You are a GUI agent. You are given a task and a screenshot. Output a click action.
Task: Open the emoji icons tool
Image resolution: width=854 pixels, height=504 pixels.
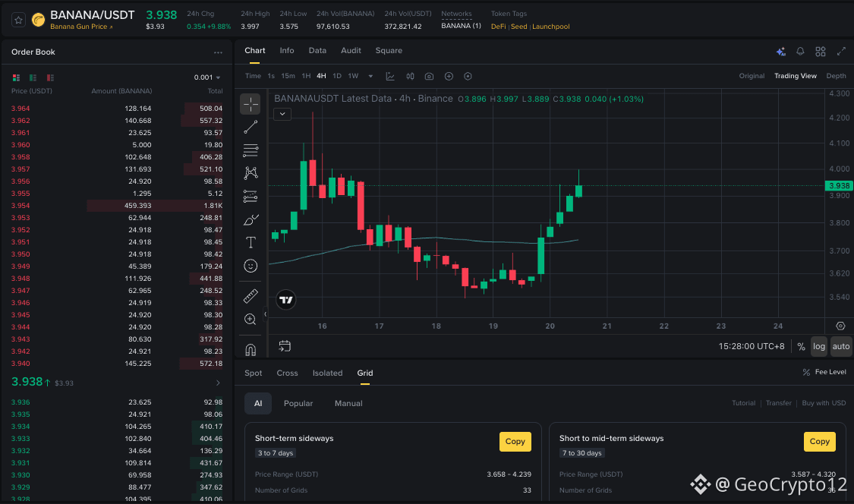coord(251,266)
